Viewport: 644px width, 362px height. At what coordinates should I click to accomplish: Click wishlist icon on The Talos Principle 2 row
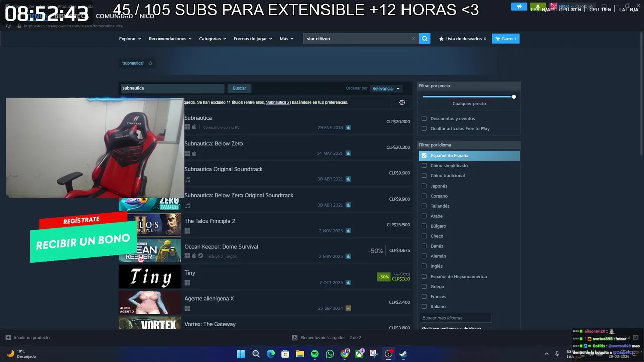click(348, 231)
